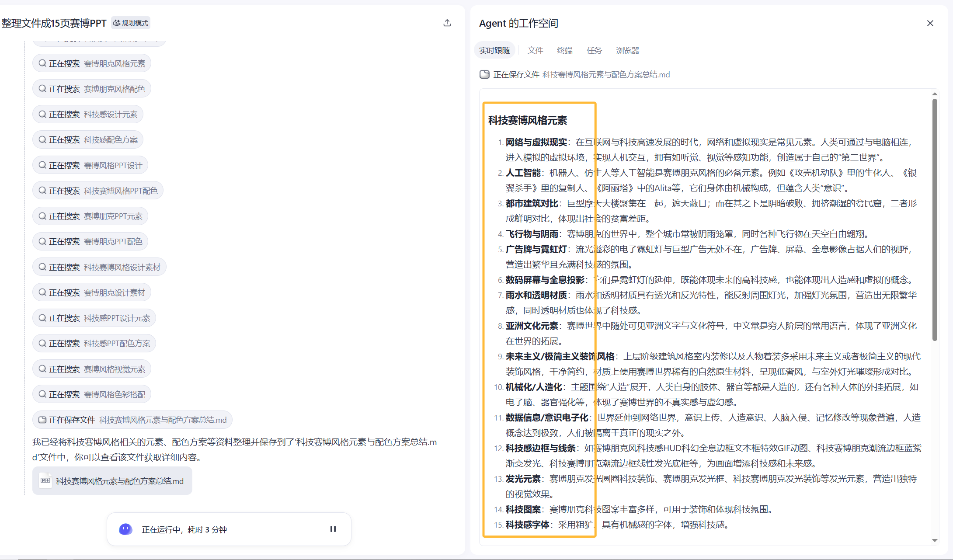Expand the 正在保存文件 step in chat
The image size is (953, 560).
click(132, 420)
